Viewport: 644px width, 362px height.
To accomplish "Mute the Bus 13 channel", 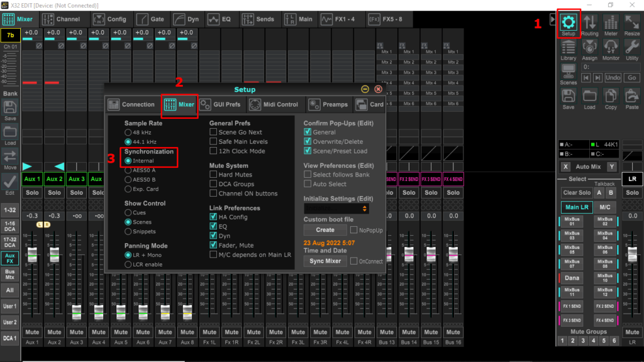I will coord(386,332).
